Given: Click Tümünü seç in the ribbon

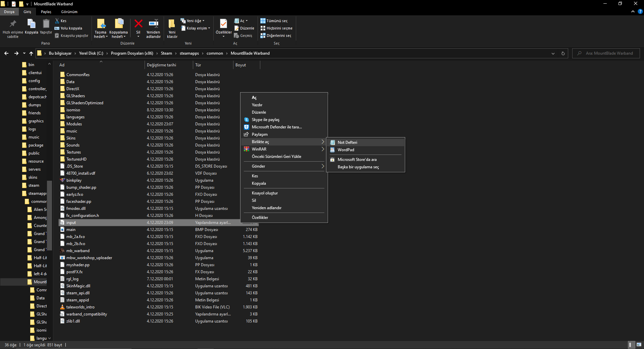Looking at the screenshot, I should [274, 21].
